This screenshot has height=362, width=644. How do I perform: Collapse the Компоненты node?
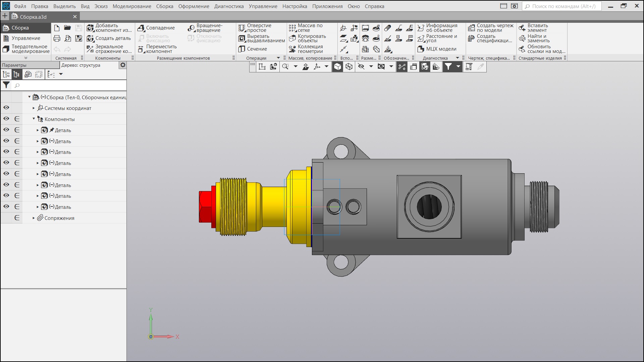coord(34,119)
